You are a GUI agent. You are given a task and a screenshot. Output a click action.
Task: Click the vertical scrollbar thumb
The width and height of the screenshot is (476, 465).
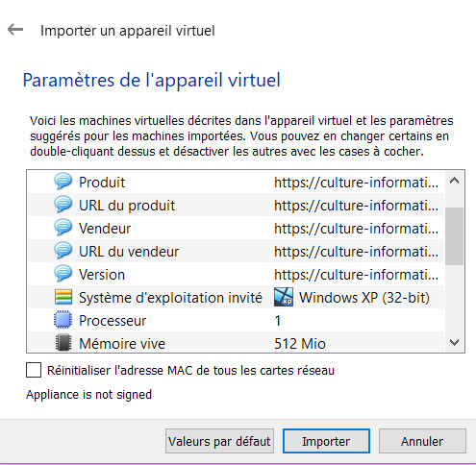click(x=454, y=236)
